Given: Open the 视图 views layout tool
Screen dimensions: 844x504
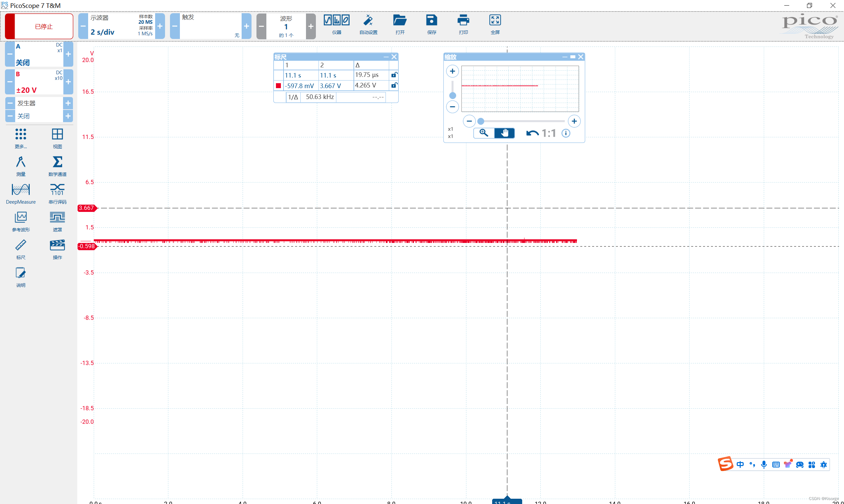Looking at the screenshot, I should (57, 139).
